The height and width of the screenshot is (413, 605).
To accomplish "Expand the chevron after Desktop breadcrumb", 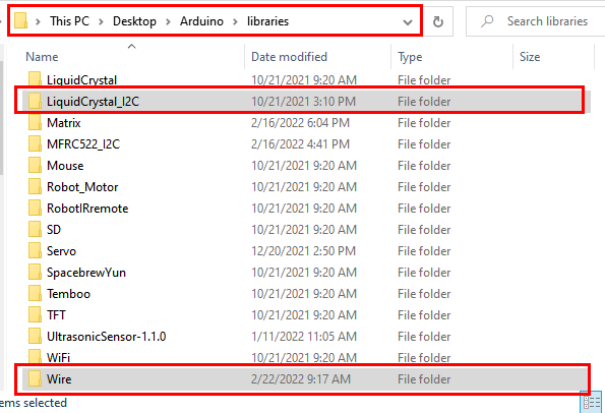I will pyautogui.click(x=168, y=22).
